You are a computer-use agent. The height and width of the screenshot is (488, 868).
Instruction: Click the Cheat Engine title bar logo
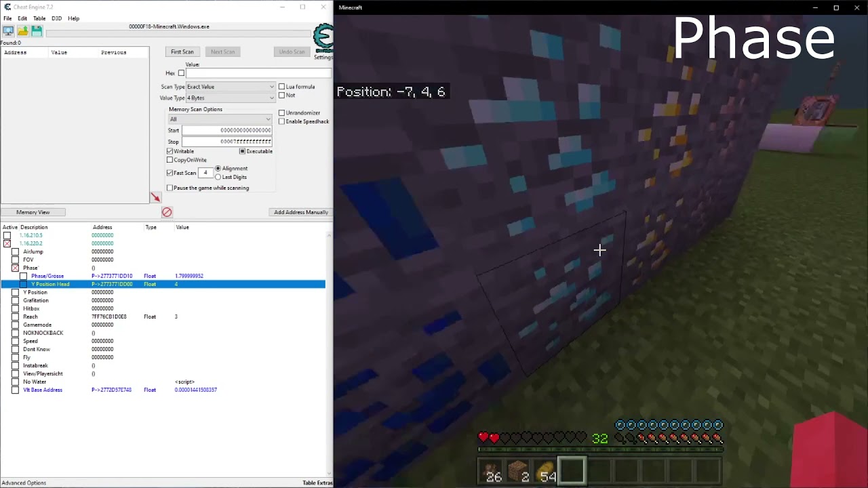[7, 7]
